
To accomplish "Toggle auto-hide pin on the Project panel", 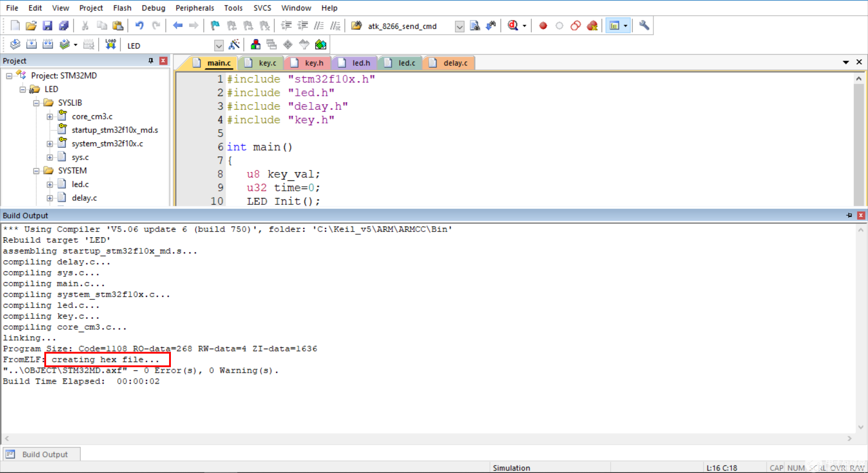I will [x=151, y=61].
